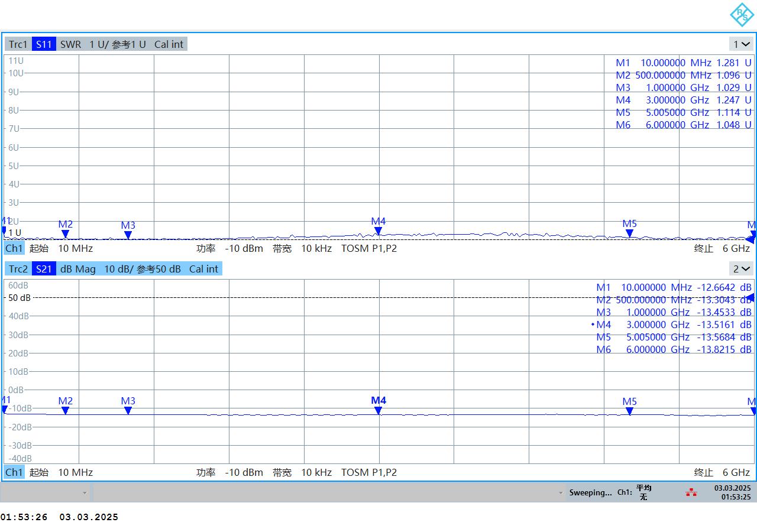The height and width of the screenshot is (532, 757).
Task: Select the Trc1 trace label
Action: tap(18, 44)
